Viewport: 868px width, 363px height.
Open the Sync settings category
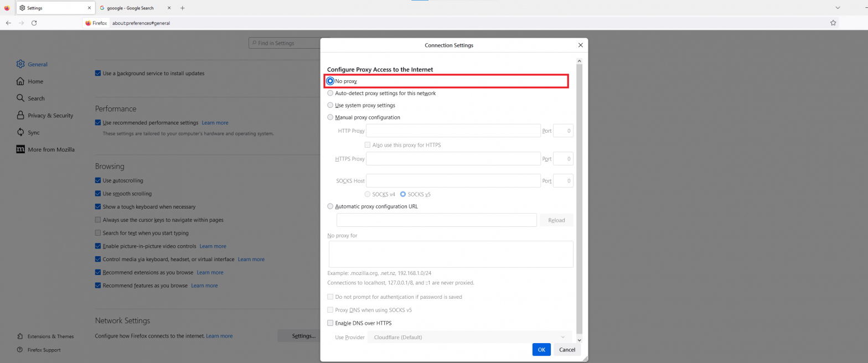pos(28,133)
